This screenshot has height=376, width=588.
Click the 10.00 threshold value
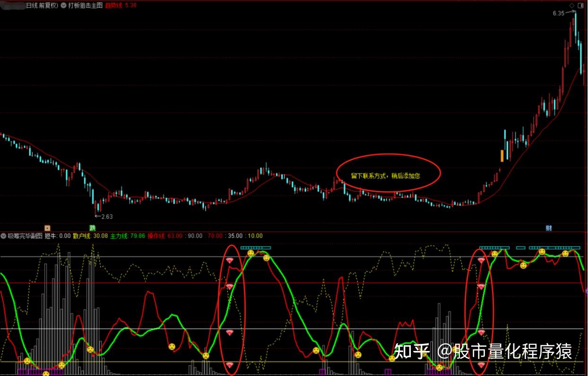pyautogui.click(x=255, y=236)
